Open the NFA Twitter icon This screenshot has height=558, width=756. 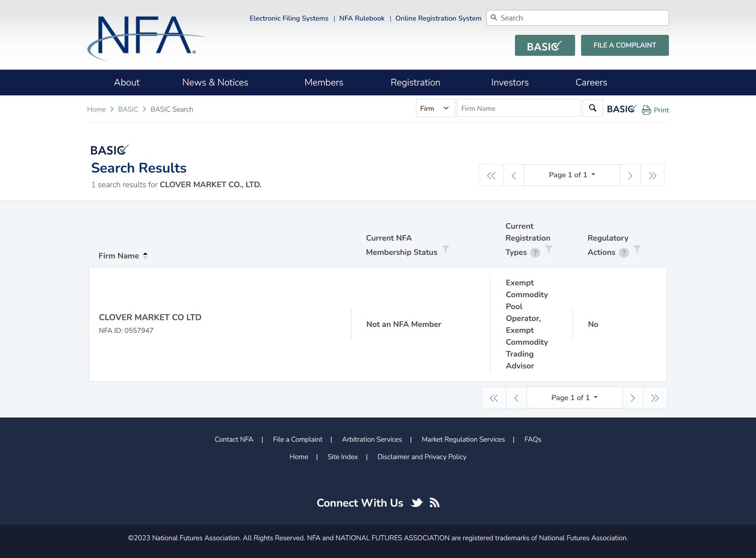(417, 503)
